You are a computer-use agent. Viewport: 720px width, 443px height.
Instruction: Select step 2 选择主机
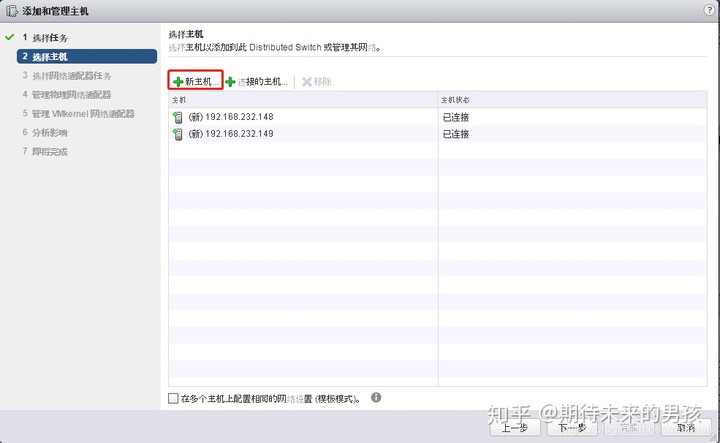pos(87,56)
